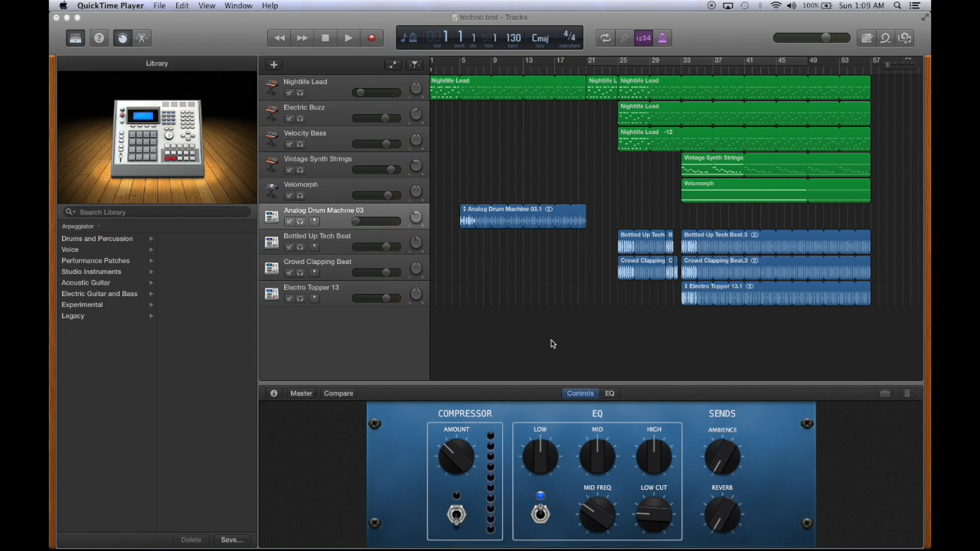Click the Master button in Smart Controls

point(301,393)
